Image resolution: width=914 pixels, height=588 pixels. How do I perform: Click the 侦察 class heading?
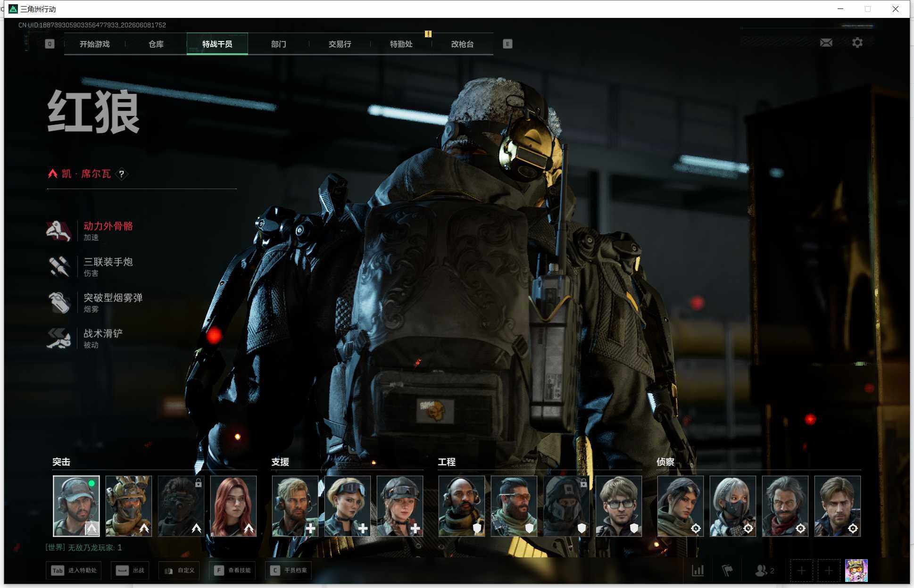coord(665,462)
